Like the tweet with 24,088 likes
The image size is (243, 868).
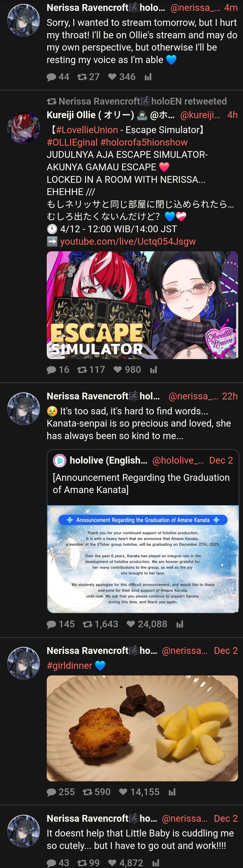147,624
